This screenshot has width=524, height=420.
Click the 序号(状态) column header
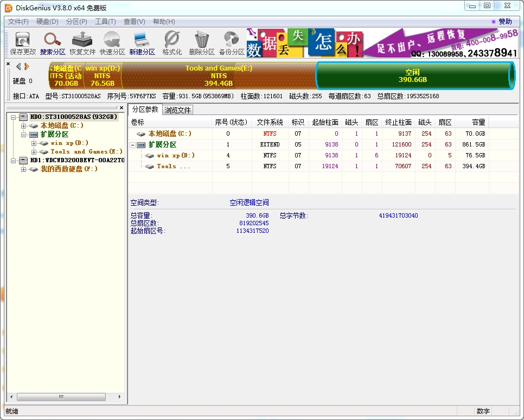(x=232, y=123)
